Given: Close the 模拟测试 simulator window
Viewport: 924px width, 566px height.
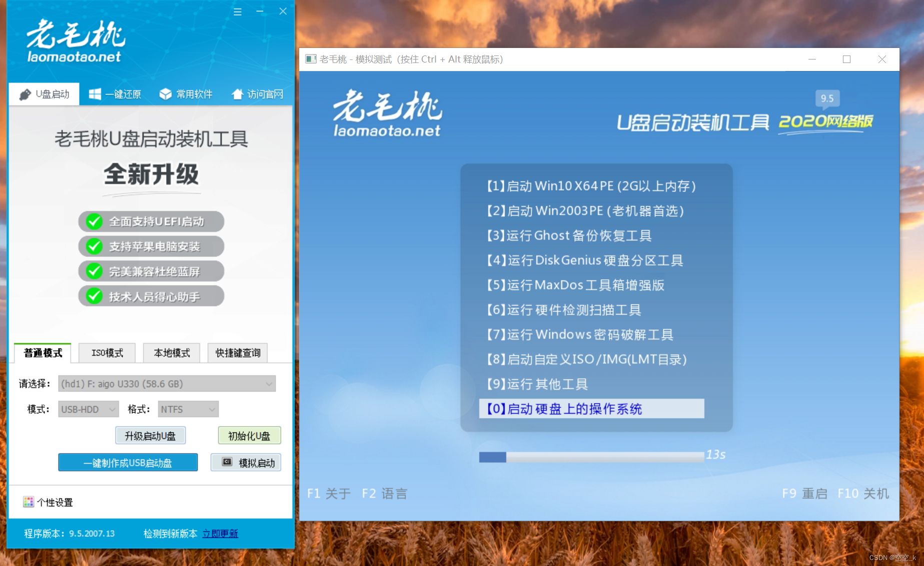Looking at the screenshot, I should point(882,59).
